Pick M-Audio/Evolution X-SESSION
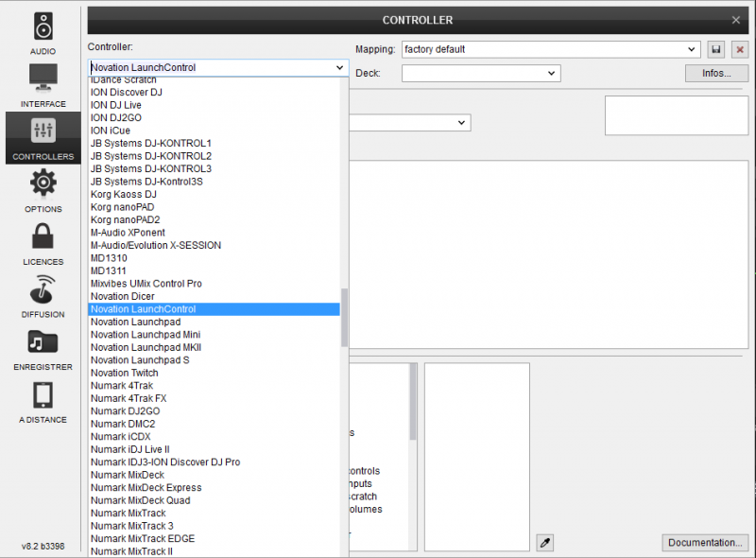Viewport: 756px width, 558px height. tap(215, 245)
